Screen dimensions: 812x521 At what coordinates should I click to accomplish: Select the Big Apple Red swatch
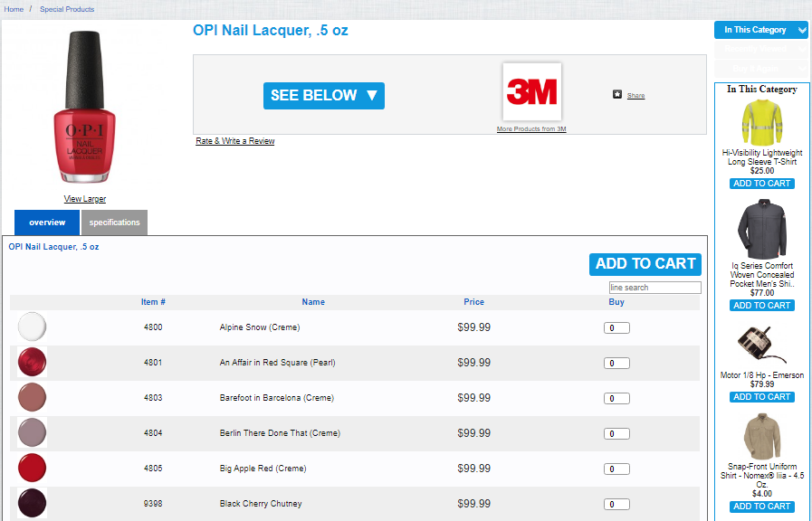(x=32, y=468)
